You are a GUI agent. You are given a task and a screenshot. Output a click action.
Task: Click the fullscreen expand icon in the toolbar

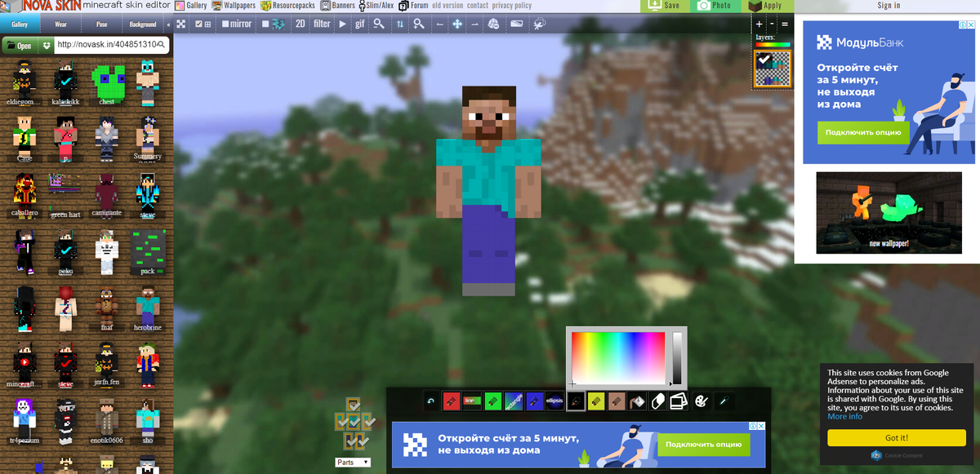coord(181,24)
